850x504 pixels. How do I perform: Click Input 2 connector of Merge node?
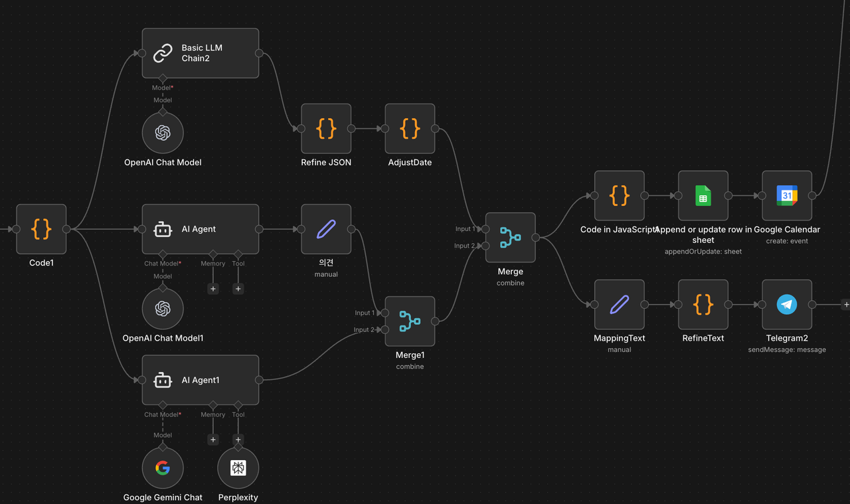coord(485,246)
